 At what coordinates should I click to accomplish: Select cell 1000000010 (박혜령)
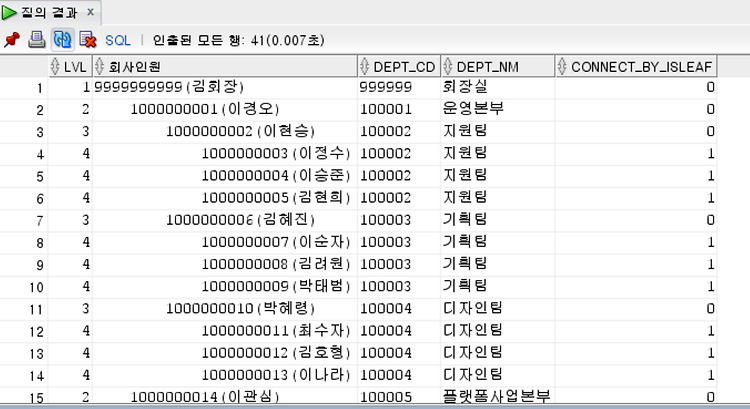point(225,309)
